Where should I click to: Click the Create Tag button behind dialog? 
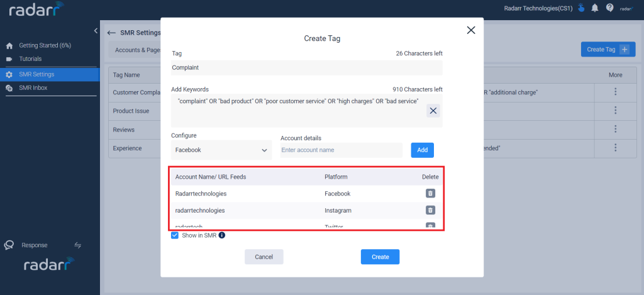point(608,49)
